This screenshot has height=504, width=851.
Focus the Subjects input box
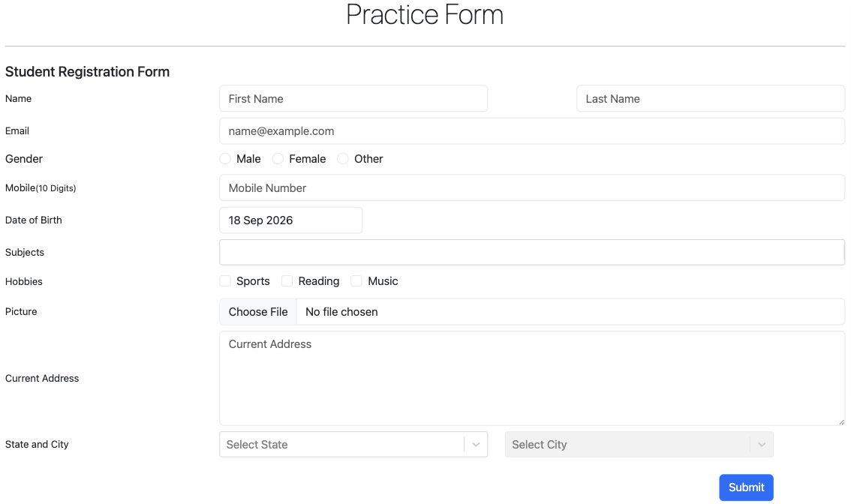click(532, 252)
